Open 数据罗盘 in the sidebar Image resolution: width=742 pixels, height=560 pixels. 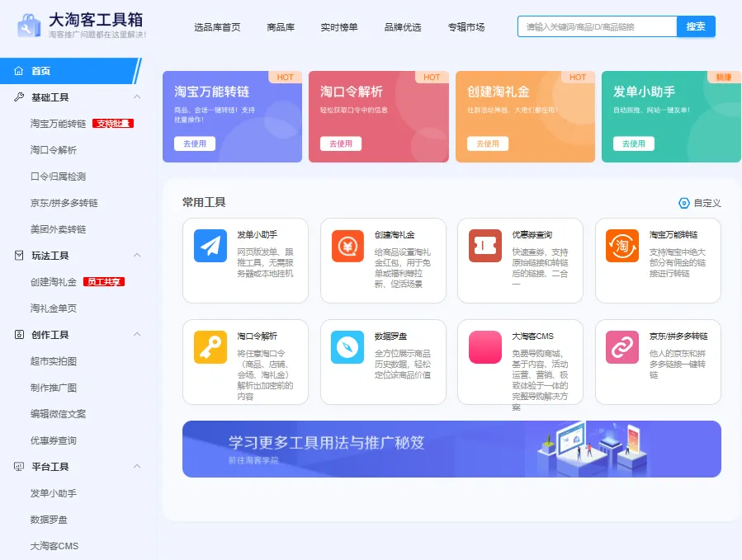[49, 520]
